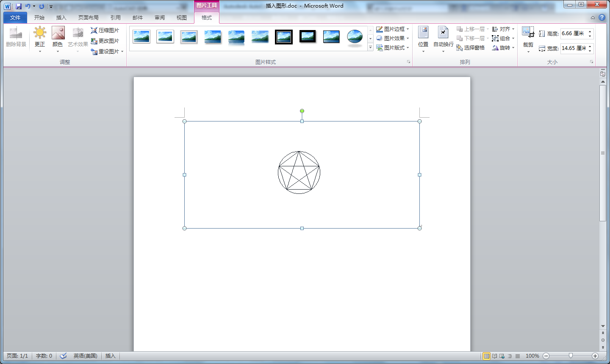610x364 pixels.
Task: Click 更改图片 (Change Picture)
Action: [105, 41]
